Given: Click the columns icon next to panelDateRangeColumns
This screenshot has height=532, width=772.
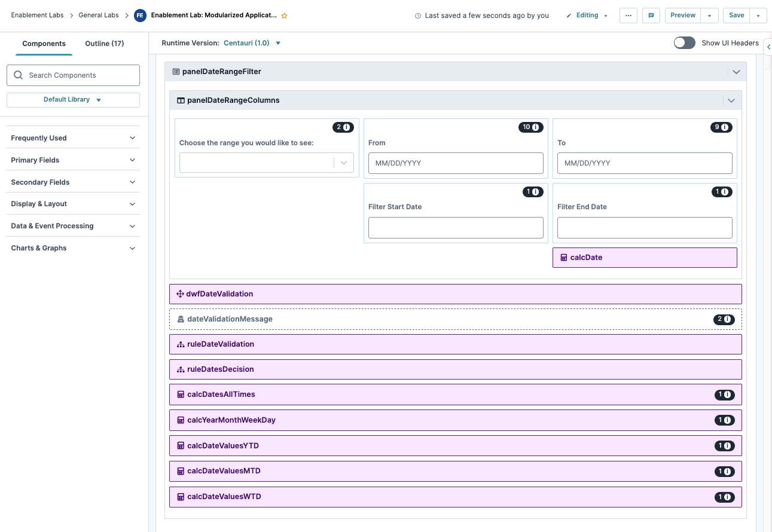Looking at the screenshot, I should pyautogui.click(x=181, y=100).
